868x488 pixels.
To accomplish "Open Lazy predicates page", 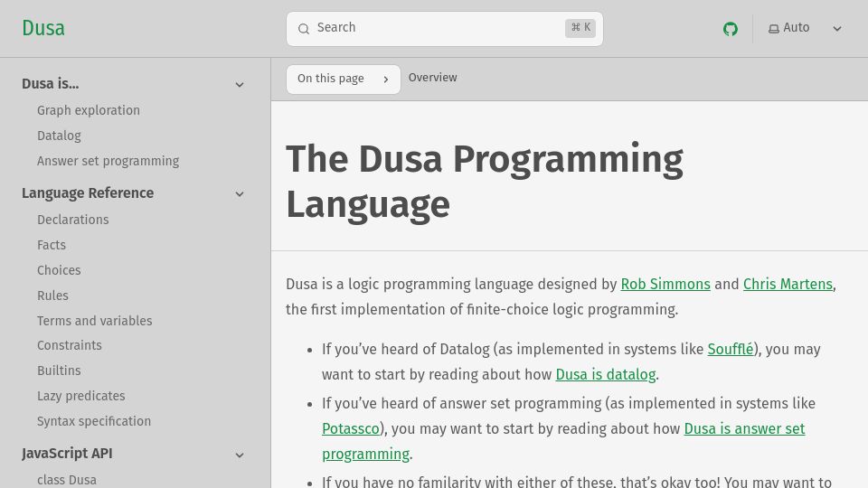I will 80,396.
